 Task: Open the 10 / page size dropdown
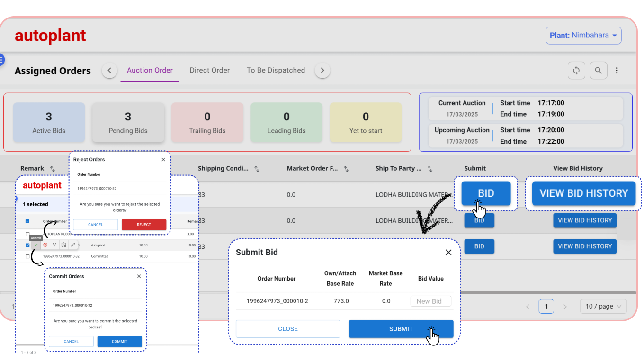(603, 307)
